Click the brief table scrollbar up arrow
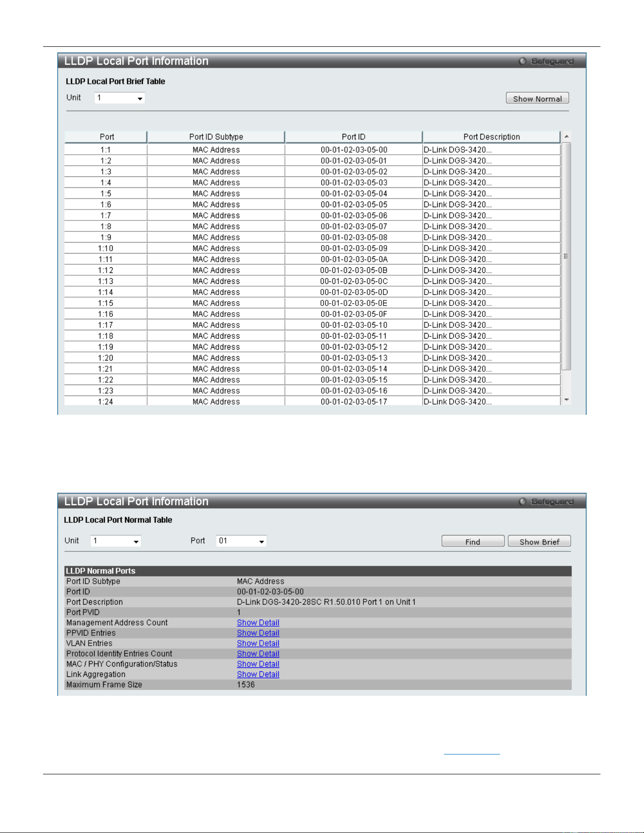This screenshot has height=833, width=644. pyautogui.click(x=566, y=137)
